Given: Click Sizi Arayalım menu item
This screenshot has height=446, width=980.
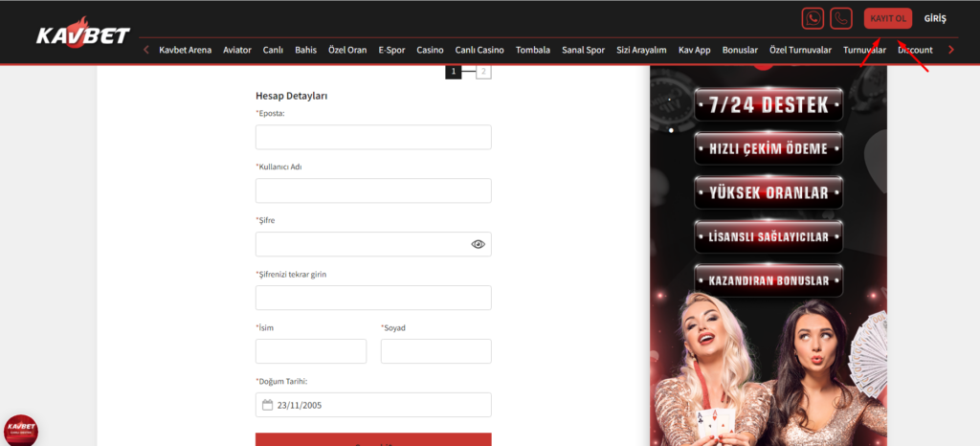Looking at the screenshot, I should pyautogui.click(x=641, y=50).
